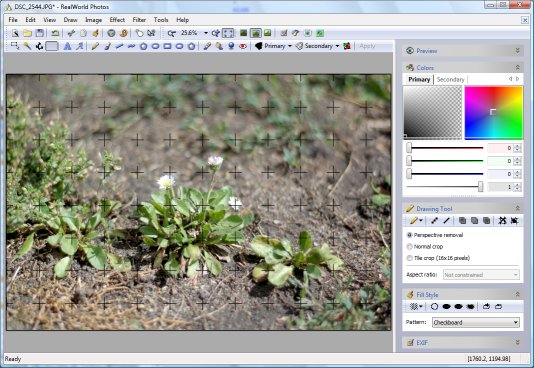Click the Open folder icon in toolbar
This screenshot has height=368, width=534.
point(28,33)
